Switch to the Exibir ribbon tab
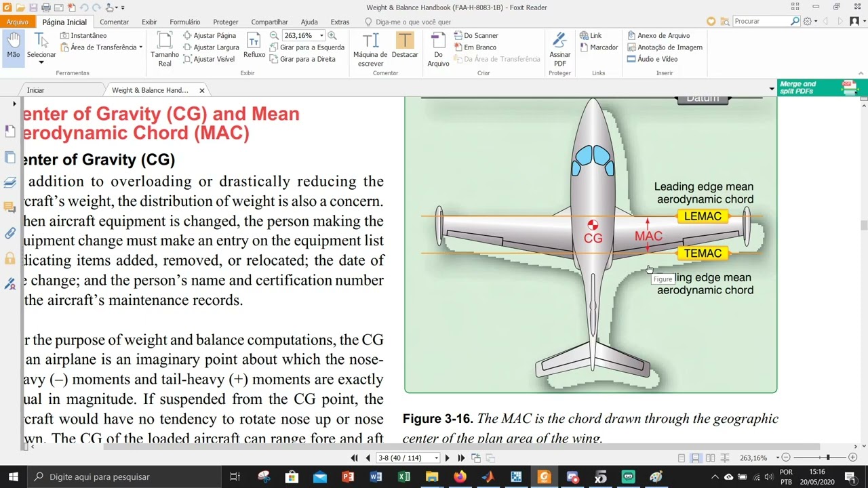This screenshot has height=488, width=868. [x=149, y=22]
